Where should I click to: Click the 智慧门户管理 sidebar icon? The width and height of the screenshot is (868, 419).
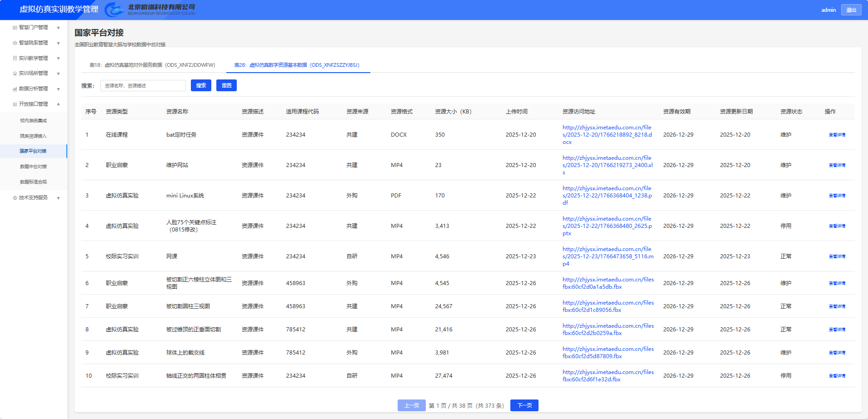click(15, 28)
